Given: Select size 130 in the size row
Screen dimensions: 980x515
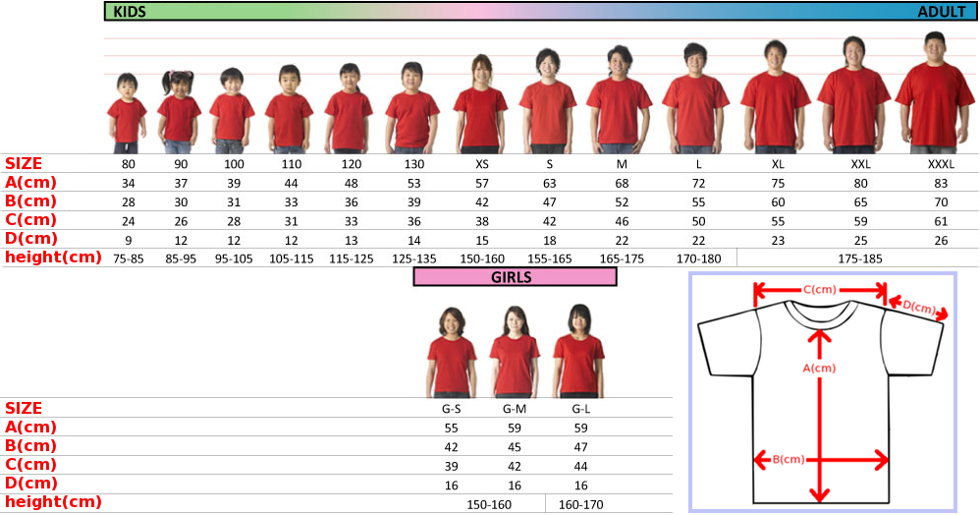Looking at the screenshot, I should tap(413, 164).
